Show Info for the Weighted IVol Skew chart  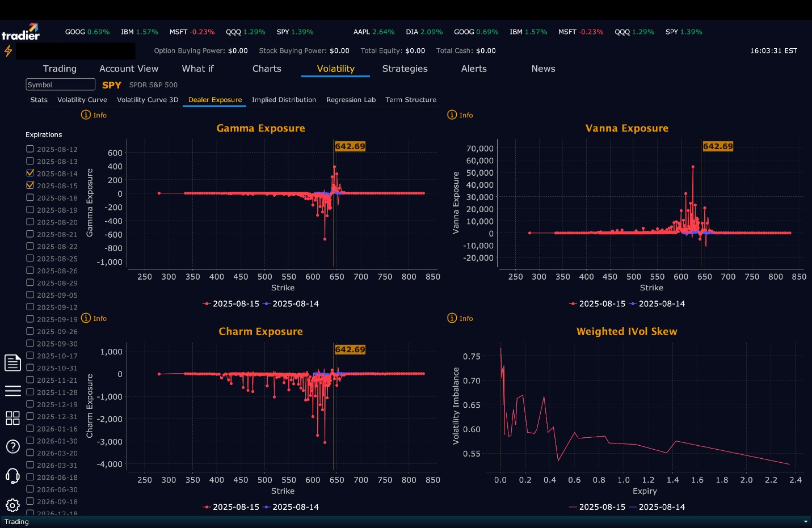click(x=460, y=318)
